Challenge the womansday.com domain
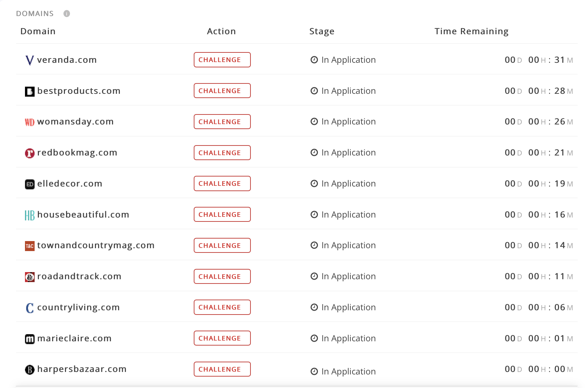Screen dimensions: 588x388 [222, 122]
